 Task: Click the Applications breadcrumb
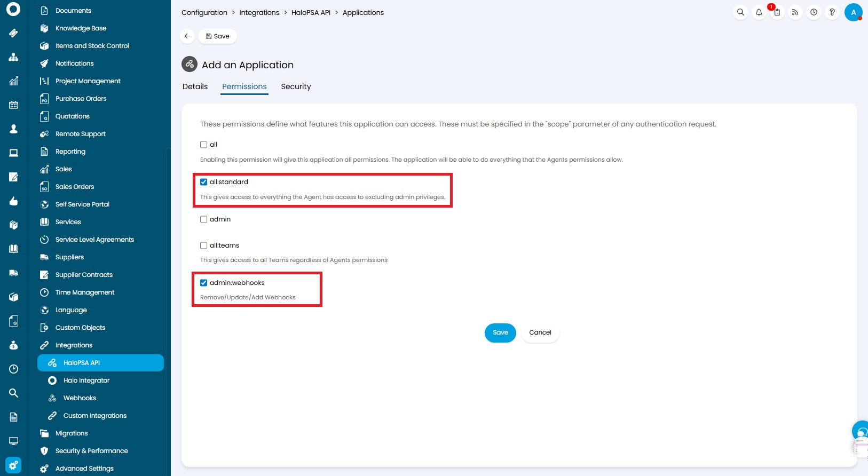tap(363, 12)
